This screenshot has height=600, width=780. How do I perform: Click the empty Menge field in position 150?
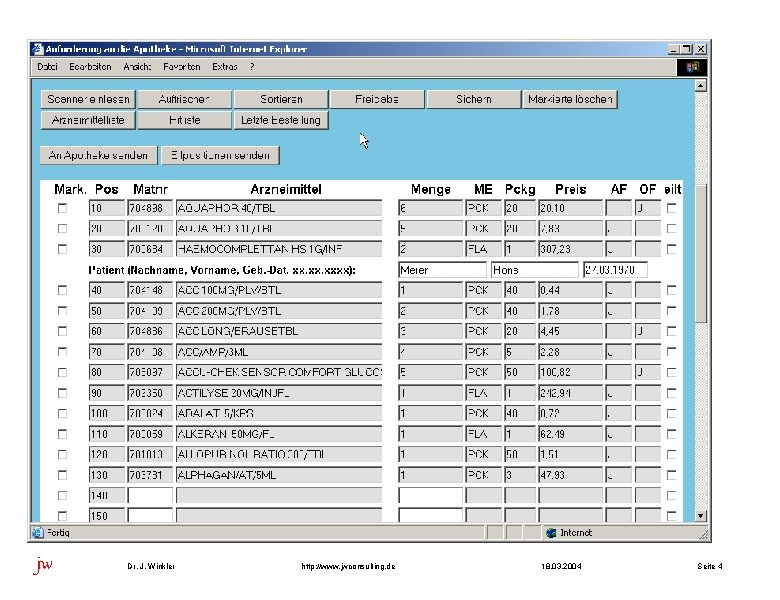(430, 515)
